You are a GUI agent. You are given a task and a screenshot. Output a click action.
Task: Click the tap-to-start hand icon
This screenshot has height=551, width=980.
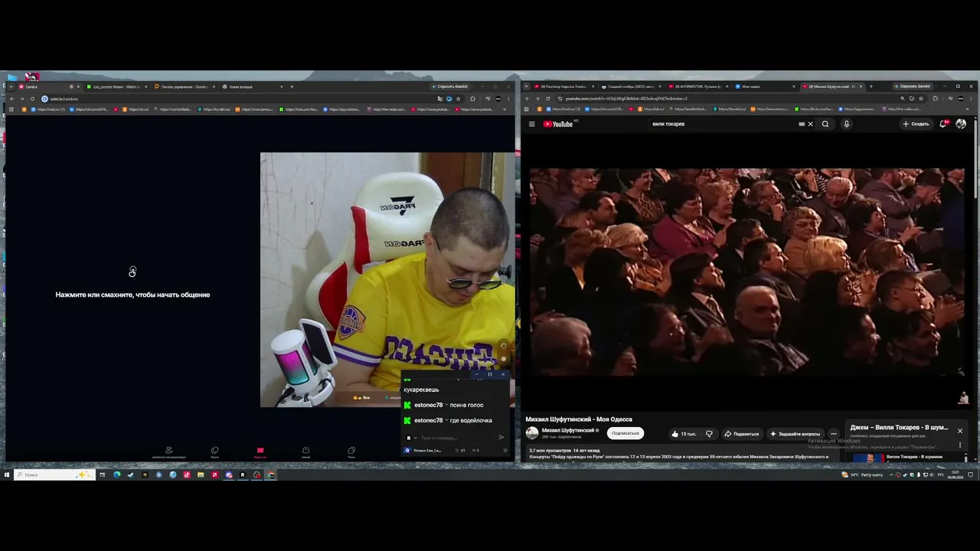pyautogui.click(x=132, y=272)
